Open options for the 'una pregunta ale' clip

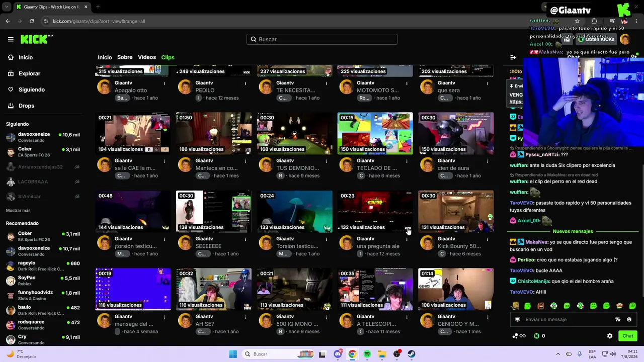click(407, 239)
